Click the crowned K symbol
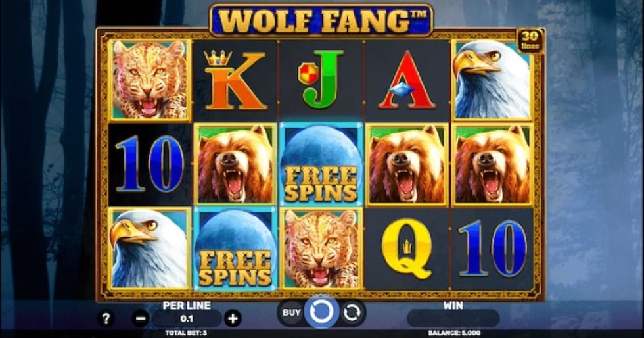The image size is (644, 338). [235, 80]
